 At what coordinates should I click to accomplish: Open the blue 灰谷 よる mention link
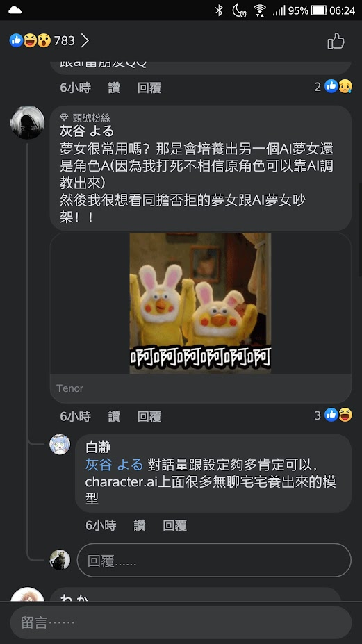(114, 465)
